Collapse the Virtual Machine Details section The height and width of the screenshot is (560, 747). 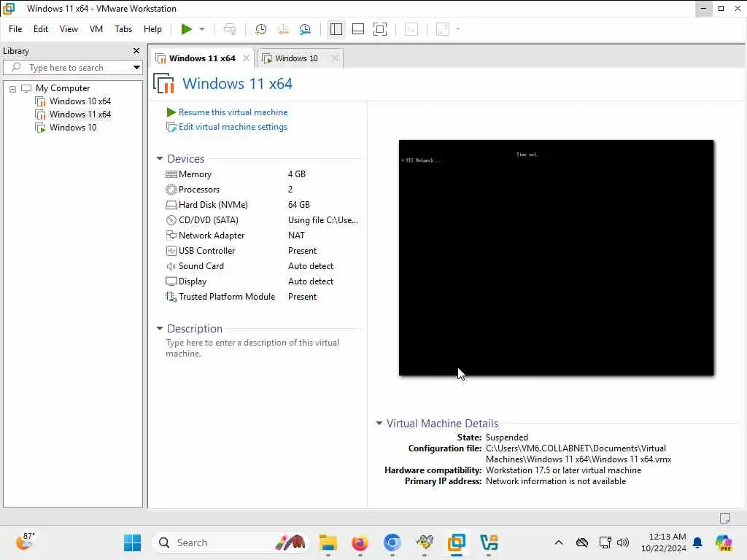[379, 424]
